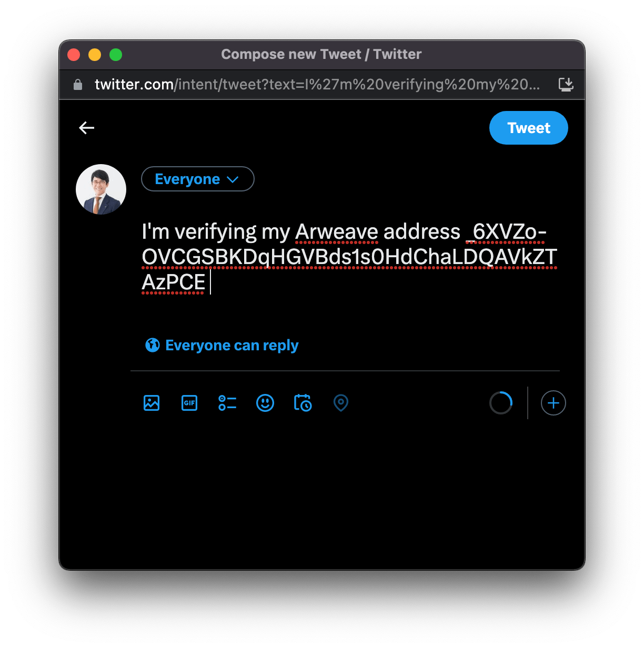The height and width of the screenshot is (648, 644).
Task: Place cursor in the tweet text area
Action: tap(349, 257)
